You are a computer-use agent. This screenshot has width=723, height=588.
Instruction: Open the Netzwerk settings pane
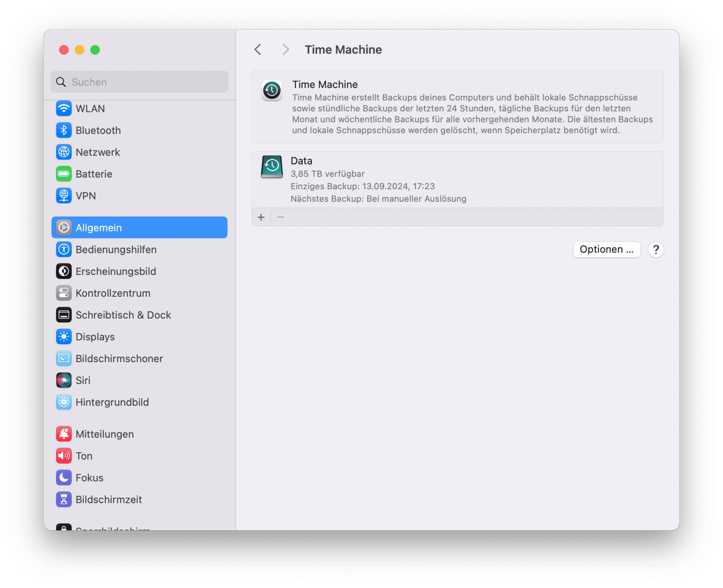139,152
